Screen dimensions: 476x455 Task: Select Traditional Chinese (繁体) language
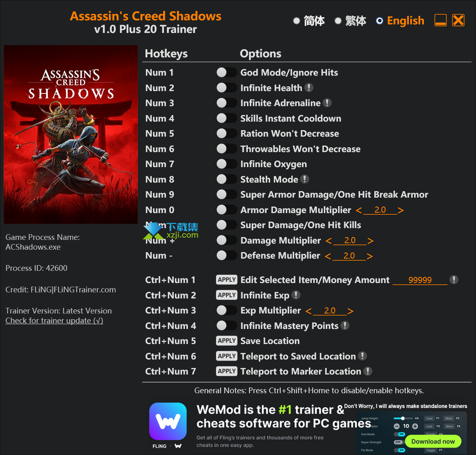351,21
